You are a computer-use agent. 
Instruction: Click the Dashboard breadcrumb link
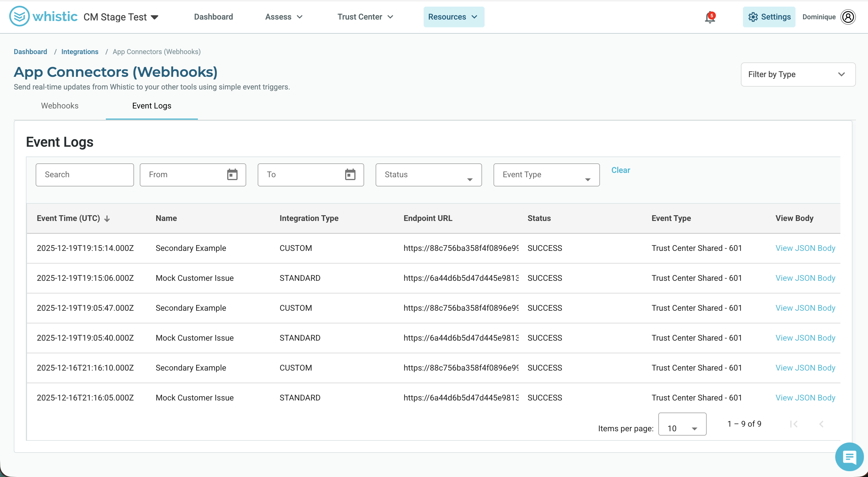[x=30, y=51]
